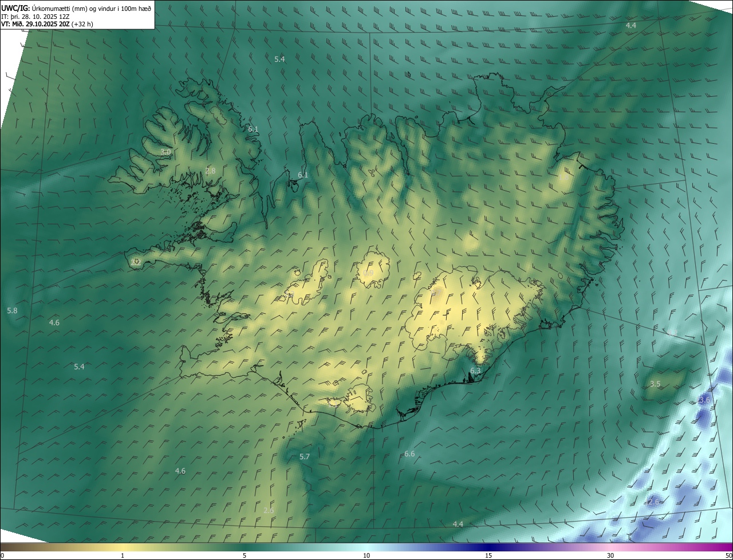733x560 pixels.
Task: Click the 2.2 value on Snæfellsnes peninsula
Action: pos(136,262)
